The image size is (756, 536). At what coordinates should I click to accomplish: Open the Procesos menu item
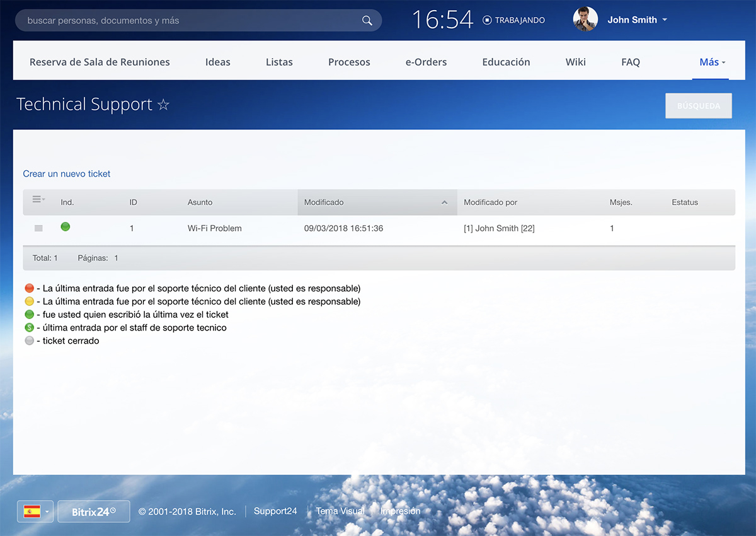pos(349,62)
